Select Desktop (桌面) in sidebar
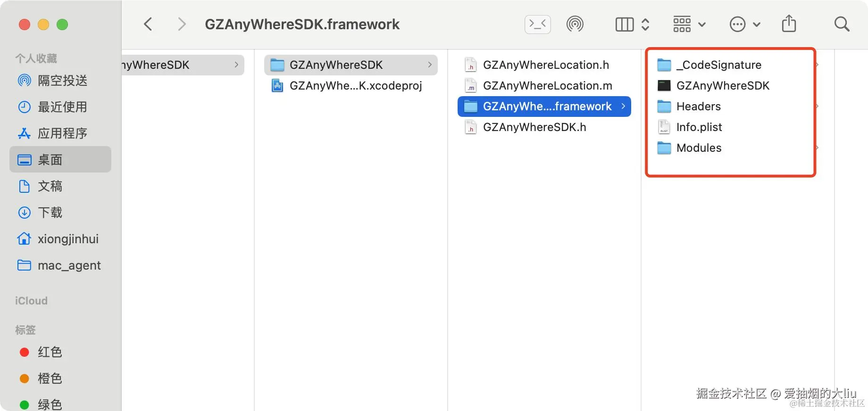This screenshot has width=868, height=411. [60, 160]
